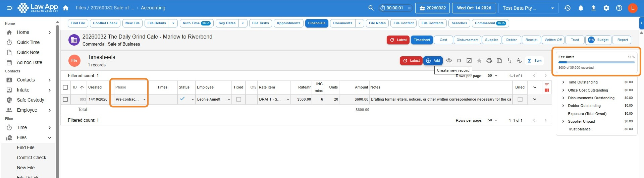644x178 pixels.
Task: Open global search magnifier icon
Action: [371, 8]
